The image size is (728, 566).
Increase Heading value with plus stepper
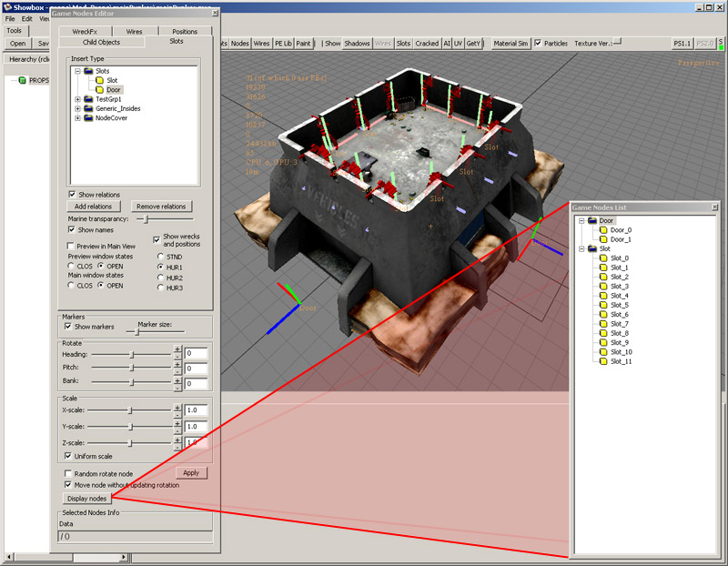coord(177,349)
